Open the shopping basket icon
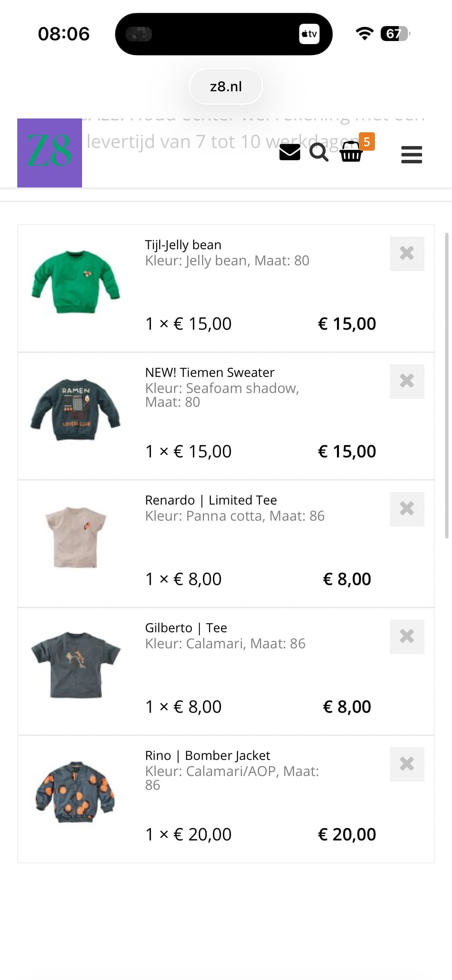This screenshot has width=452, height=980. pos(351,152)
